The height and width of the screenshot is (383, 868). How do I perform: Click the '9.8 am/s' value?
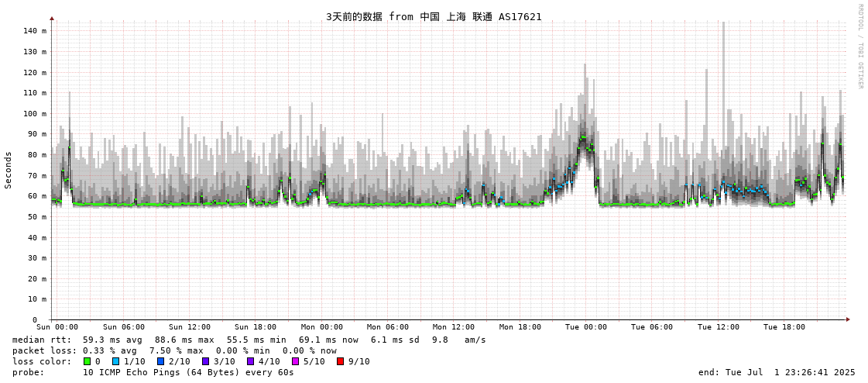pos(459,340)
